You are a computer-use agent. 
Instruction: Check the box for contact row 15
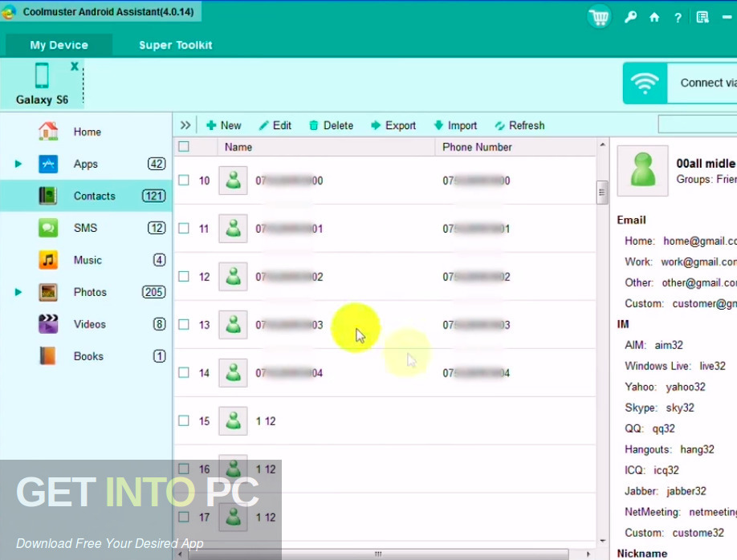click(x=184, y=421)
